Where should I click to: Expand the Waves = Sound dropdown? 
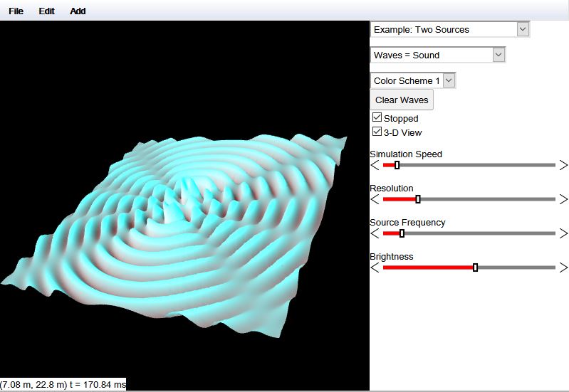(x=437, y=55)
